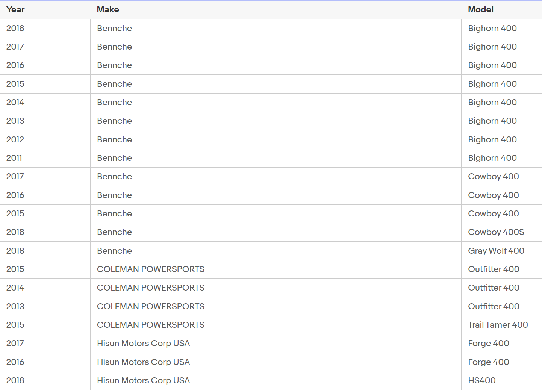Select year 2014 in the Outfitter 400 row
The height and width of the screenshot is (392, 542).
(x=15, y=288)
